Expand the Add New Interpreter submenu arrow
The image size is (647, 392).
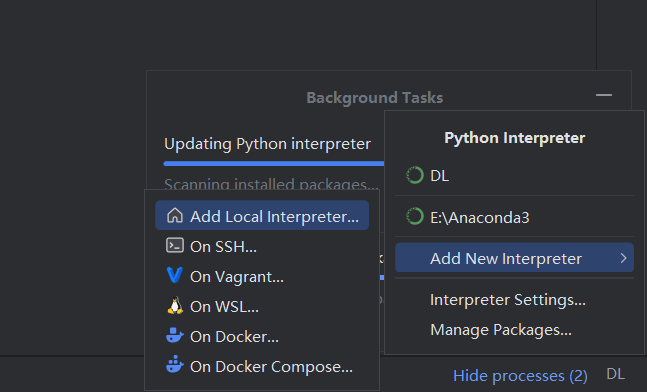pyautogui.click(x=623, y=258)
